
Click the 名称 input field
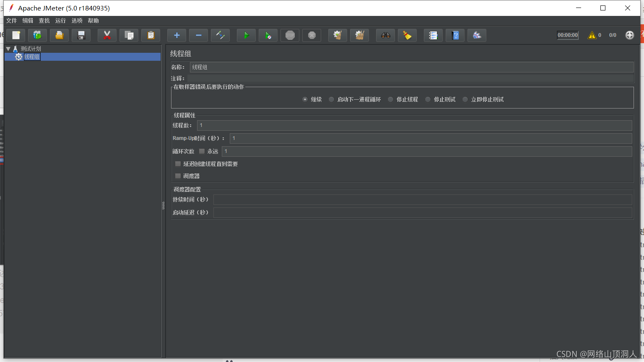point(411,67)
